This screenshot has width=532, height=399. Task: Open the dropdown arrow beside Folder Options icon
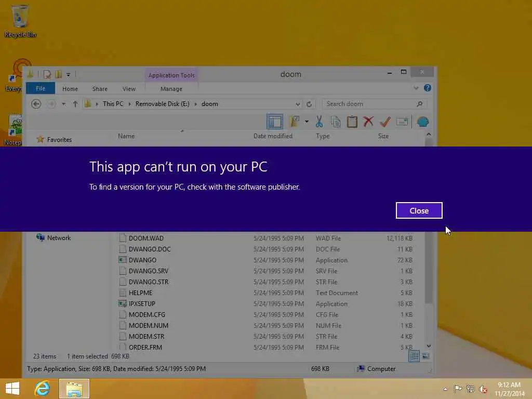click(307, 122)
